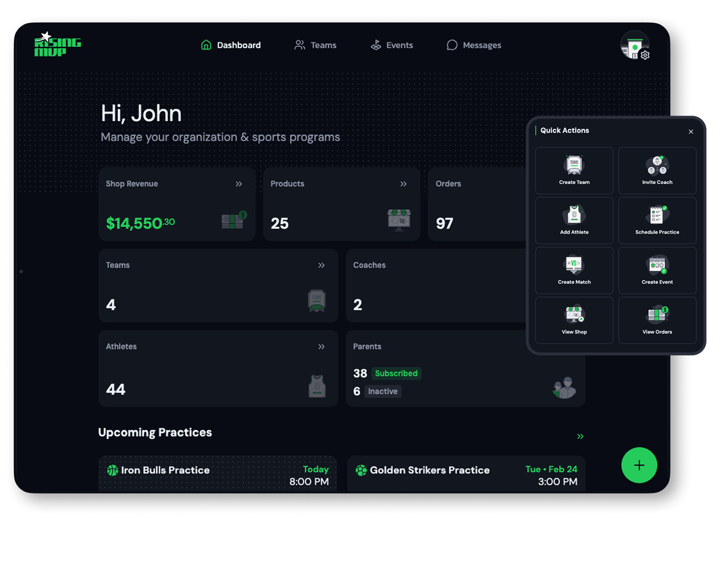The height and width of the screenshot is (564, 728).
Task: Click the Tue Feb 24 date
Action: [x=552, y=470]
